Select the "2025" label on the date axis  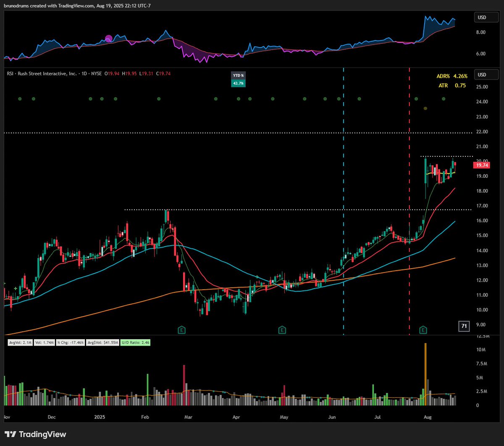[x=99, y=417]
